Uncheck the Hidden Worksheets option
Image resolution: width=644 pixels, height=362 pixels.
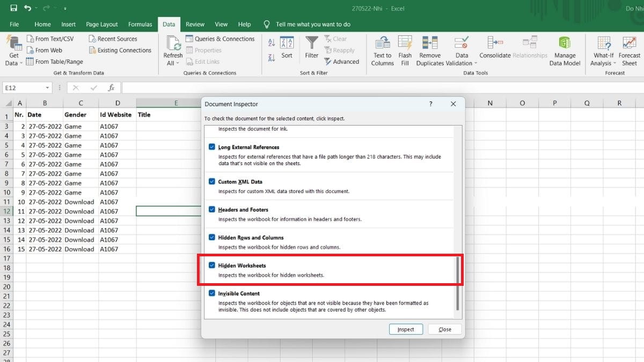coord(212,265)
